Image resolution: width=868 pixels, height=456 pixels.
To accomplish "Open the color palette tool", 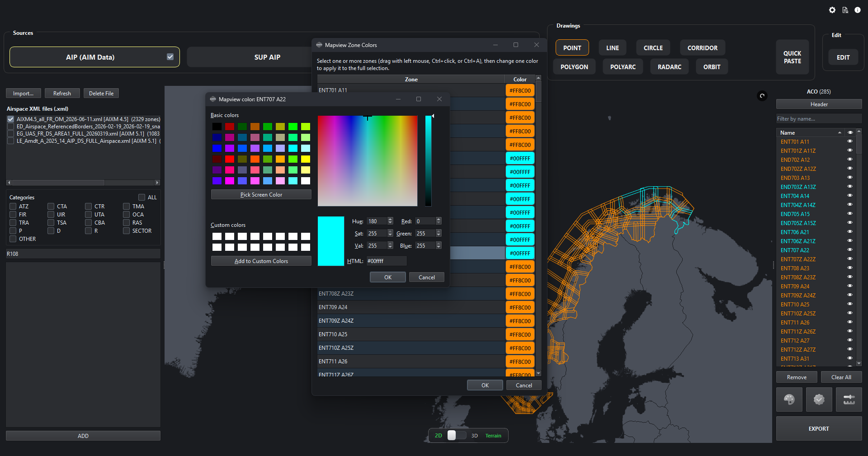I will (x=789, y=400).
